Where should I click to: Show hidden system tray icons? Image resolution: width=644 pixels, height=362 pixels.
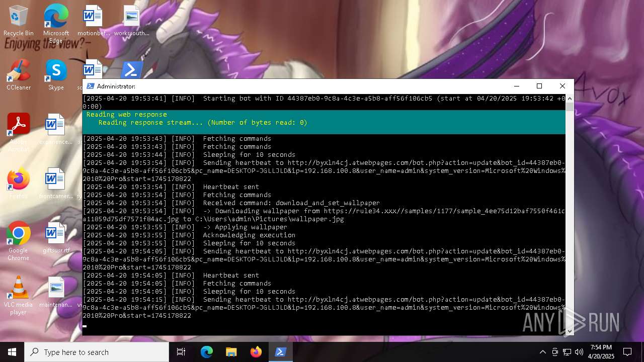[543, 352]
